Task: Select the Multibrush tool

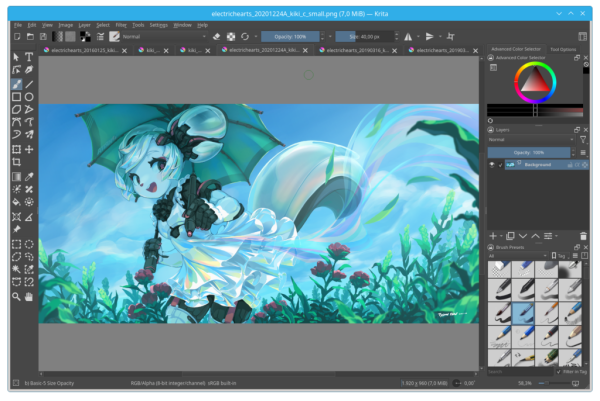Action: 29,134
